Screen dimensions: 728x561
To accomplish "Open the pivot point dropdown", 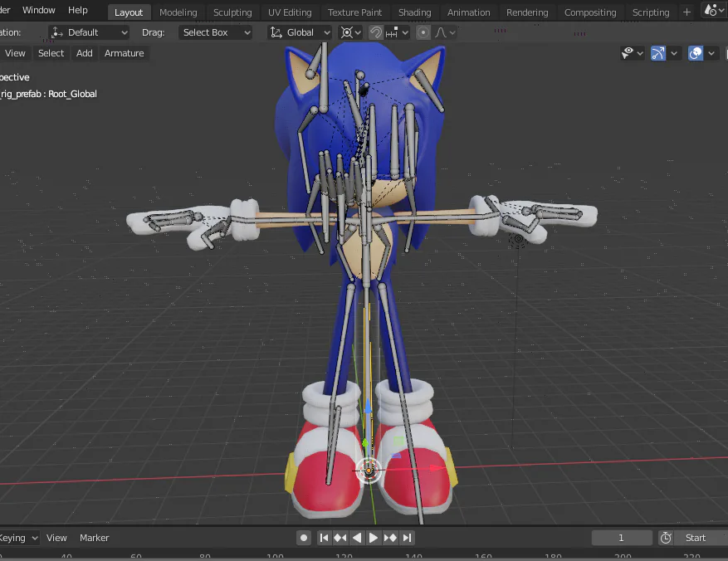I will pos(350,32).
